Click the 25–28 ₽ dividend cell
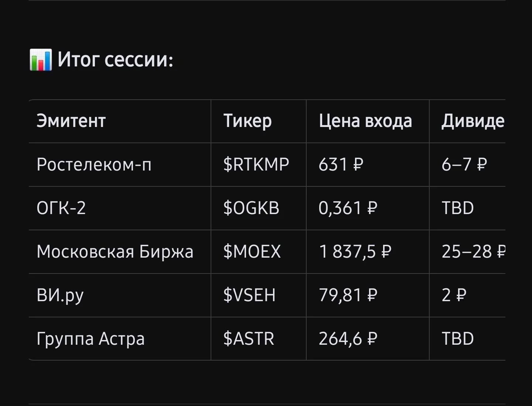 click(x=473, y=252)
